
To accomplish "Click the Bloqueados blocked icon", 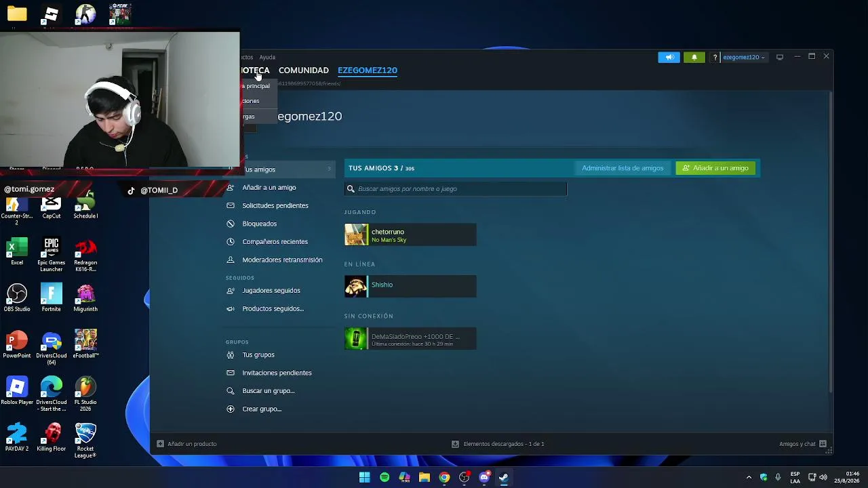I will click(x=231, y=224).
